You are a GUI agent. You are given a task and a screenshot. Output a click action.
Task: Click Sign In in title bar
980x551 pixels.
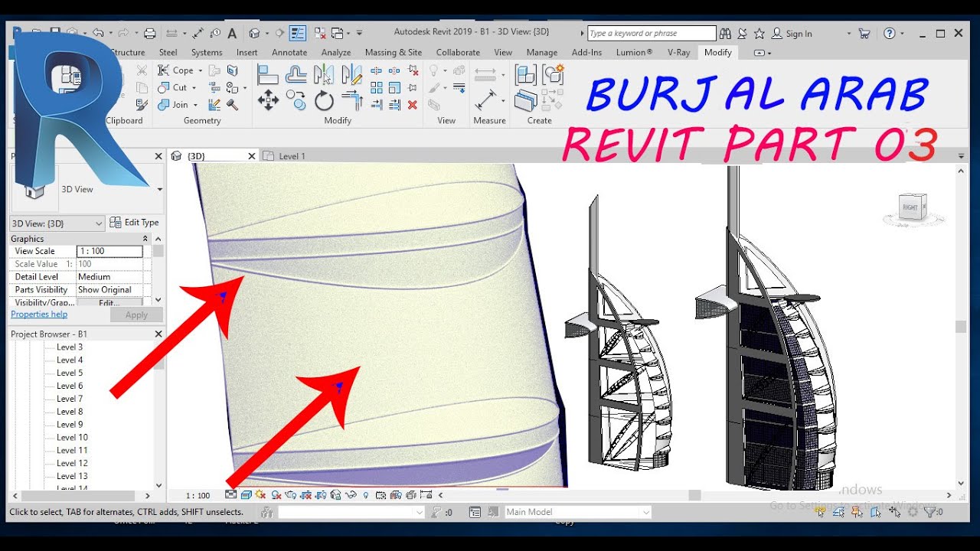(x=799, y=34)
